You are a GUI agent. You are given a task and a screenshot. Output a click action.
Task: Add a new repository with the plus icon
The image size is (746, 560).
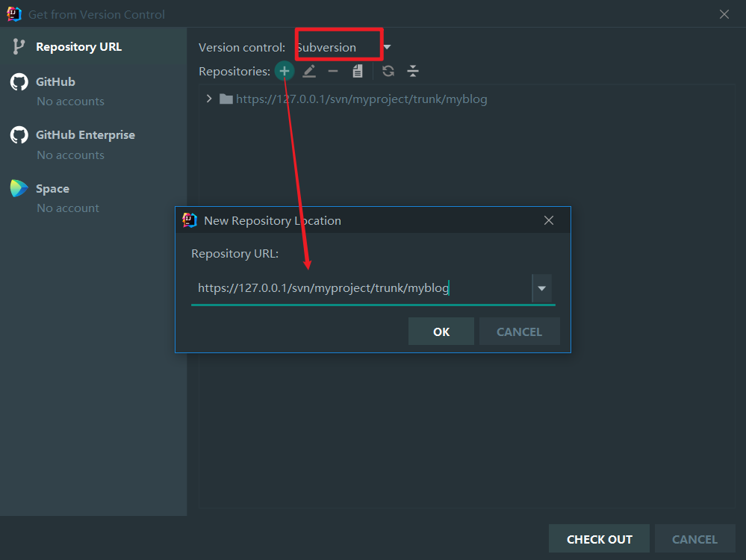coord(285,72)
